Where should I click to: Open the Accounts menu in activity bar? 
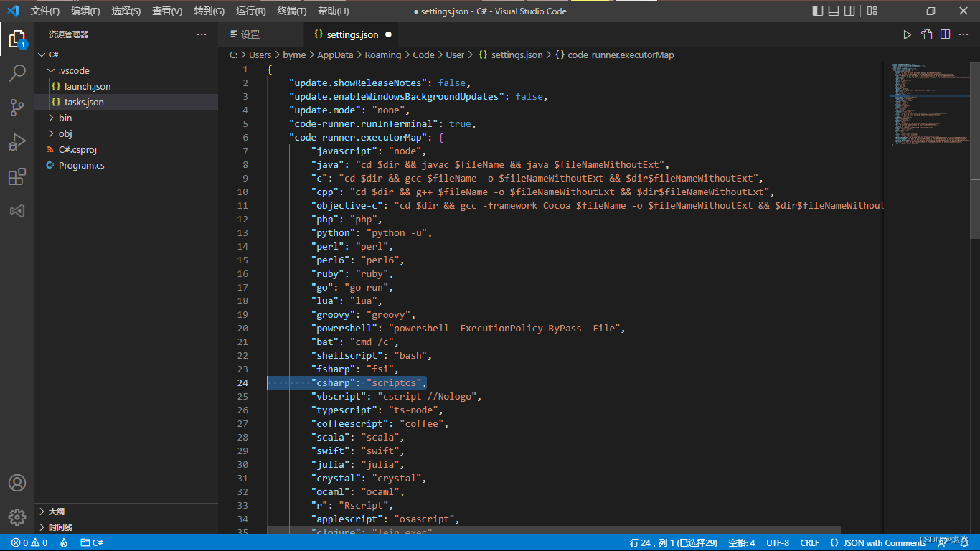(17, 483)
